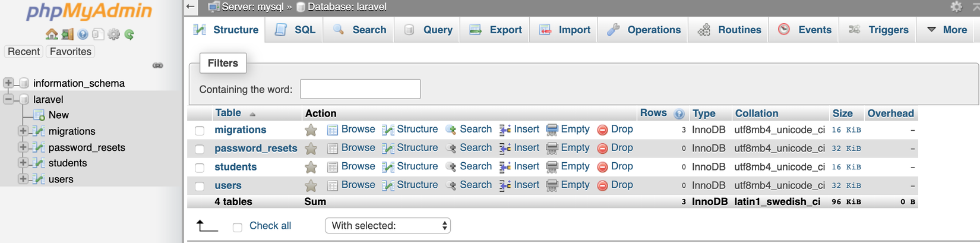Open the Export tab
The width and height of the screenshot is (980, 243).
pos(495,30)
